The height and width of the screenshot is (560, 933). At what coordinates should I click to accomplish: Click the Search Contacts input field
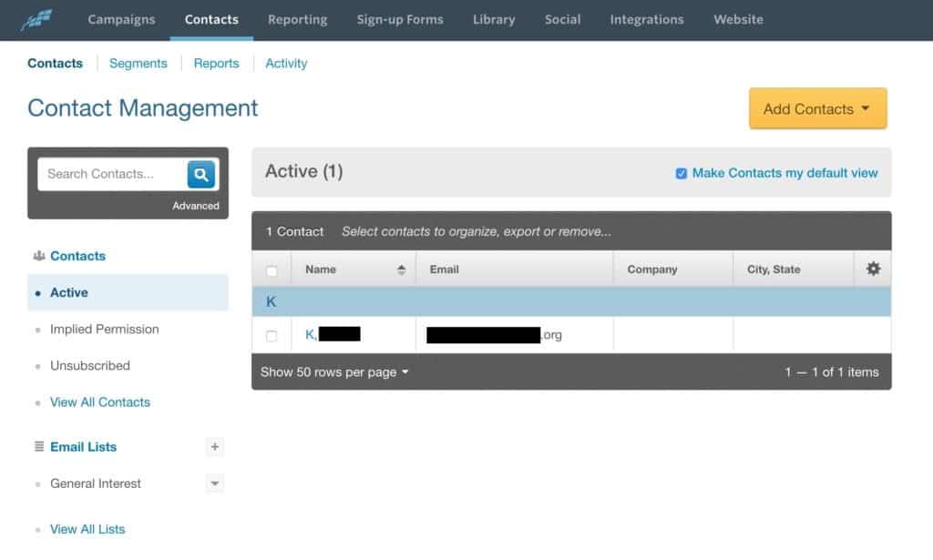(112, 174)
